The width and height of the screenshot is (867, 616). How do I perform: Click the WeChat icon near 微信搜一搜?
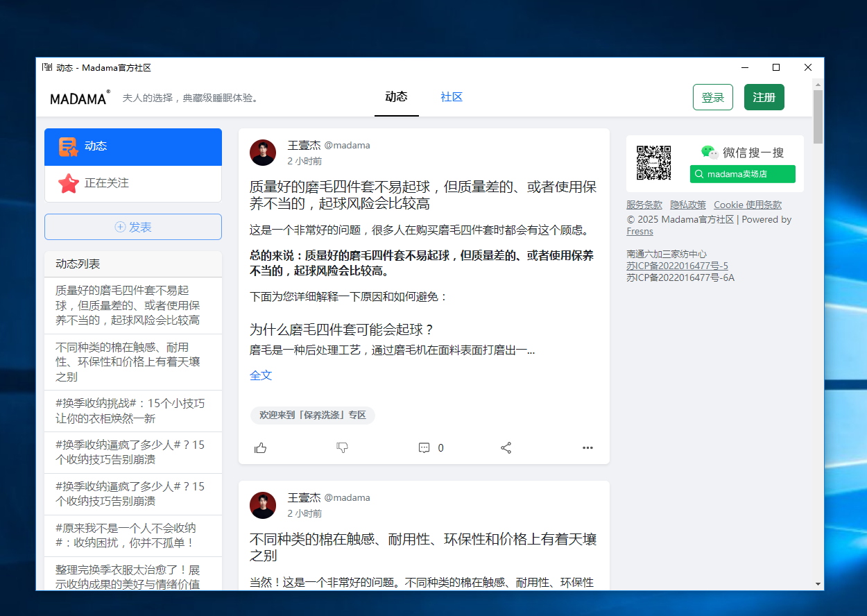pyautogui.click(x=709, y=152)
